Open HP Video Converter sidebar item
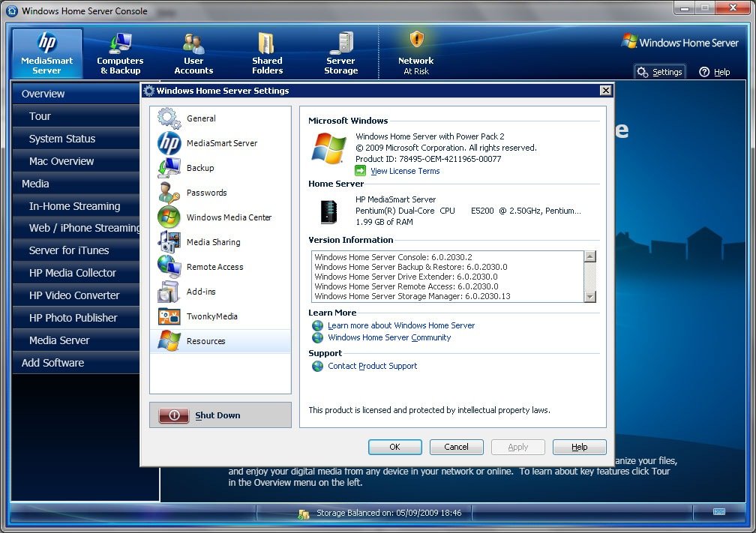The height and width of the screenshot is (533, 756). [76, 295]
